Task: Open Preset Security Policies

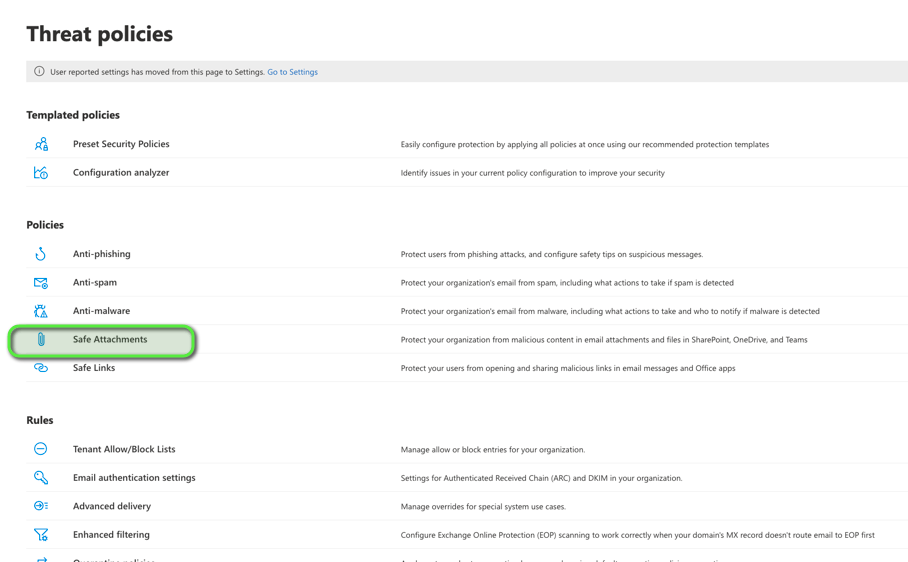Action: click(121, 144)
